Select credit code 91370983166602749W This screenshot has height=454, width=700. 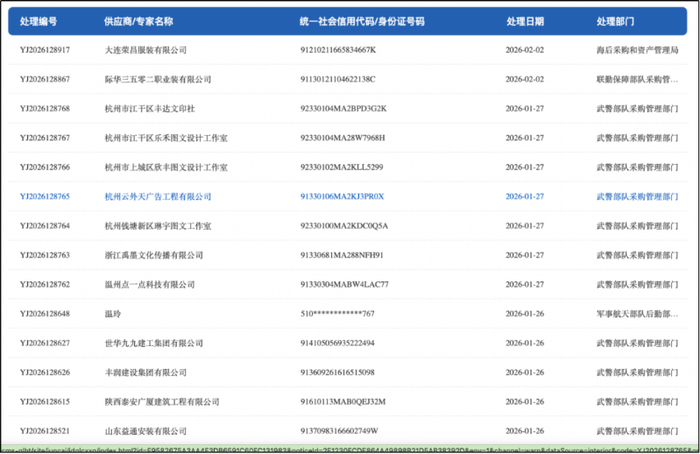(x=339, y=431)
